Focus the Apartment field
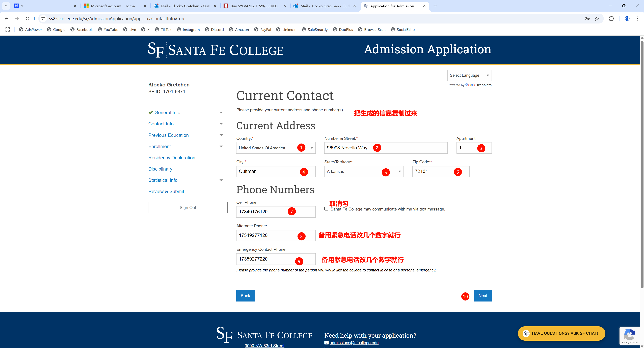 pos(474,148)
